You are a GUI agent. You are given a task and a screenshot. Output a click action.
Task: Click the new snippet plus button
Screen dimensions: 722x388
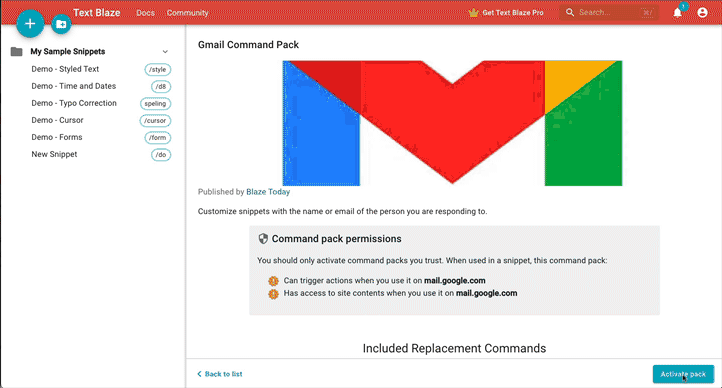[30, 23]
